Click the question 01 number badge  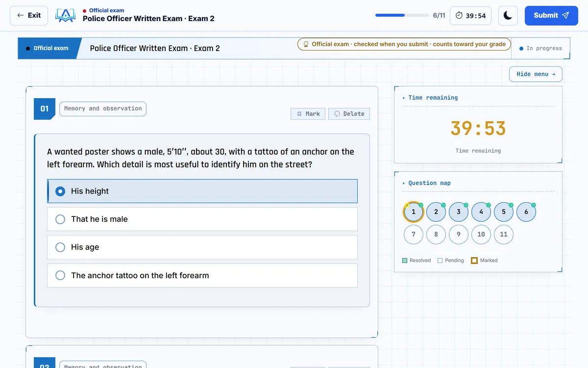(x=45, y=109)
